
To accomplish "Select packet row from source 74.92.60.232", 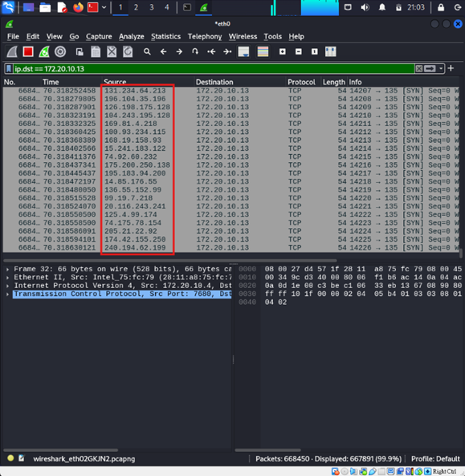I will coord(230,157).
